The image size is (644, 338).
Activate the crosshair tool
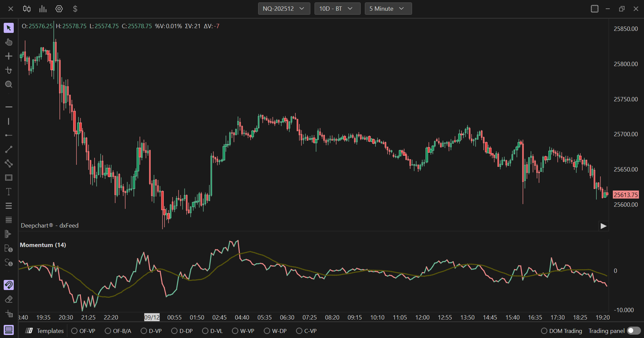[9, 56]
